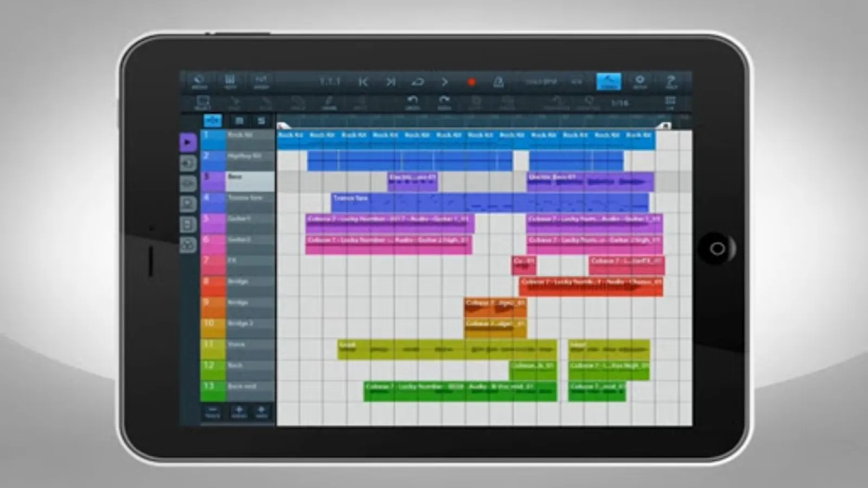Select the highlighted Bass track

pyautogui.click(x=250, y=182)
